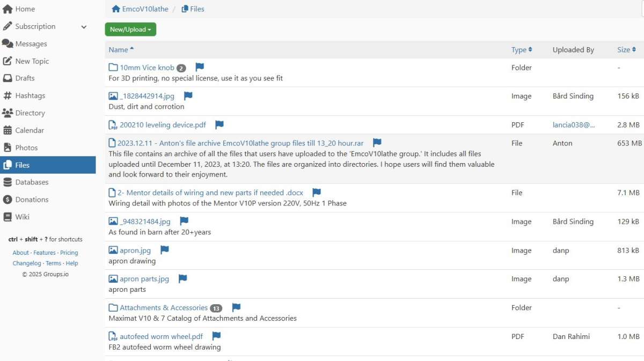Click the Files breadcrumb link
The image size is (644, 361).
pos(197,9)
